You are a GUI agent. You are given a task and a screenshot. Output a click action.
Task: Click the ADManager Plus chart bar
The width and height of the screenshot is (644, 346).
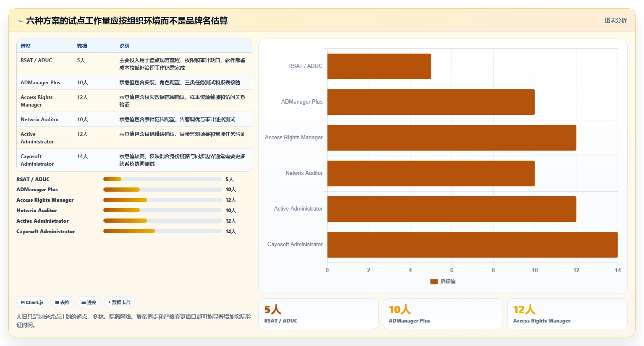click(431, 102)
